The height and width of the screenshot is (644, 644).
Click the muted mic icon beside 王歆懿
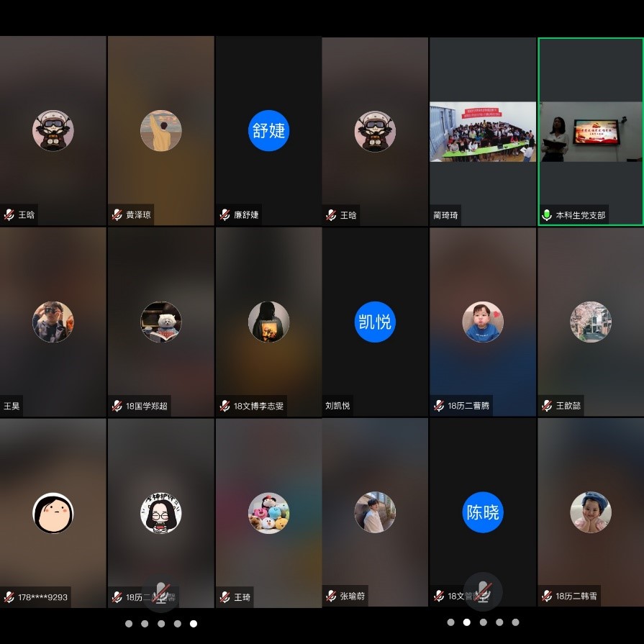tap(547, 406)
